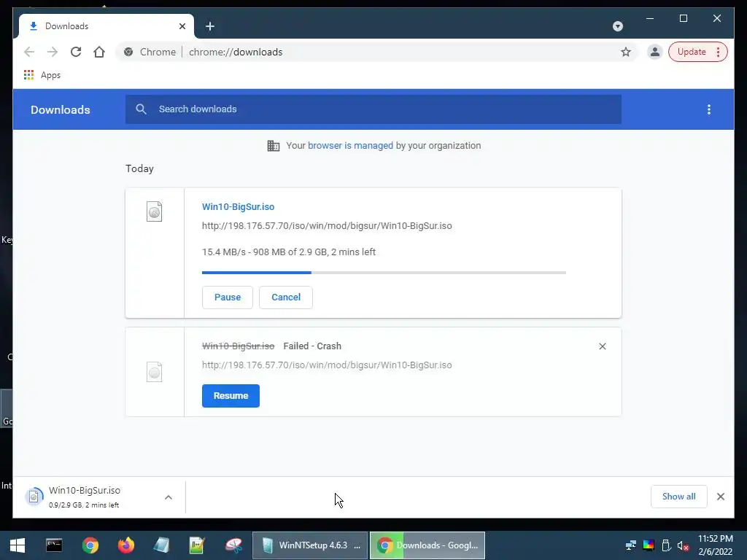Open the Apps shortcut in bookmarks bar
747x560 pixels.
pos(42,75)
